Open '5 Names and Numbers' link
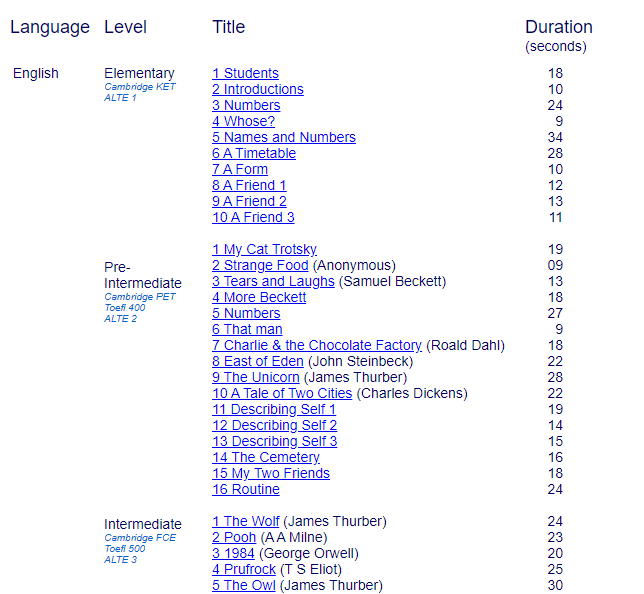The image size is (644, 594). click(284, 137)
